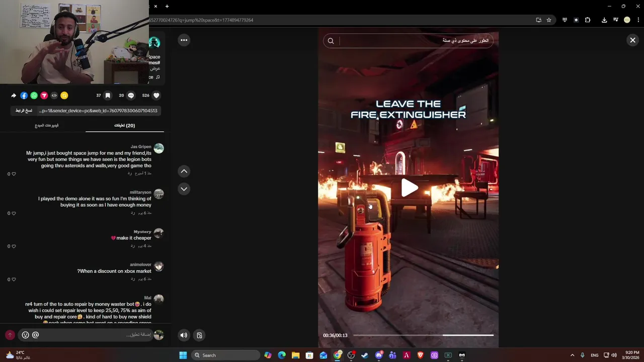Open Chrome downloads icon
The height and width of the screenshot is (362, 644).
[x=604, y=20]
